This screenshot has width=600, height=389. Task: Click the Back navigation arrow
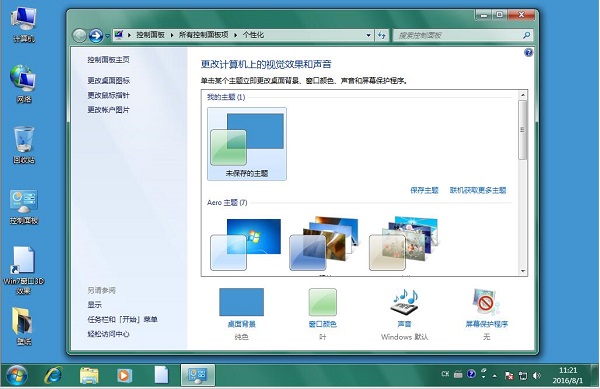coord(80,36)
